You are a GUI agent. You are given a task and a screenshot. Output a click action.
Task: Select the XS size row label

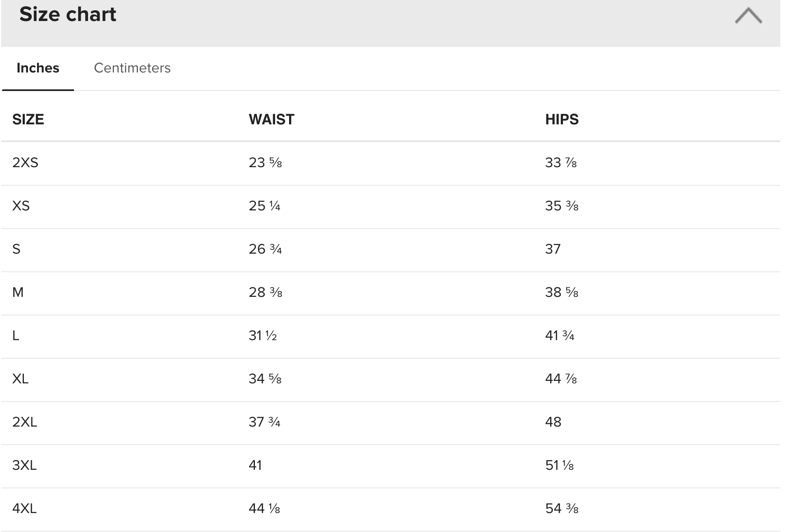21,206
